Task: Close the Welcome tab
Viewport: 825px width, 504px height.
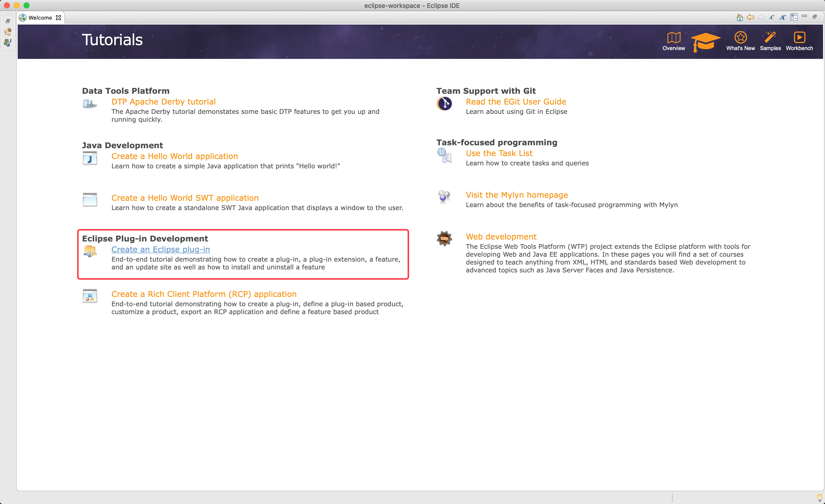Action: tap(59, 18)
